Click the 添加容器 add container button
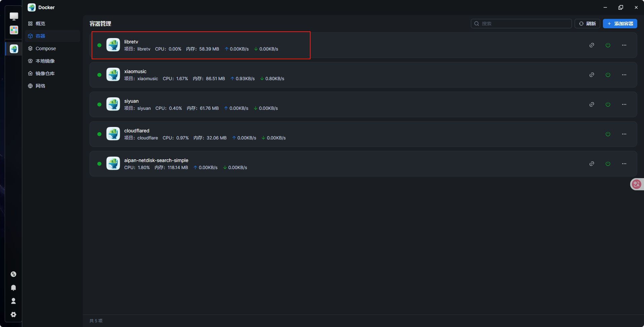The image size is (644, 327). point(620,24)
